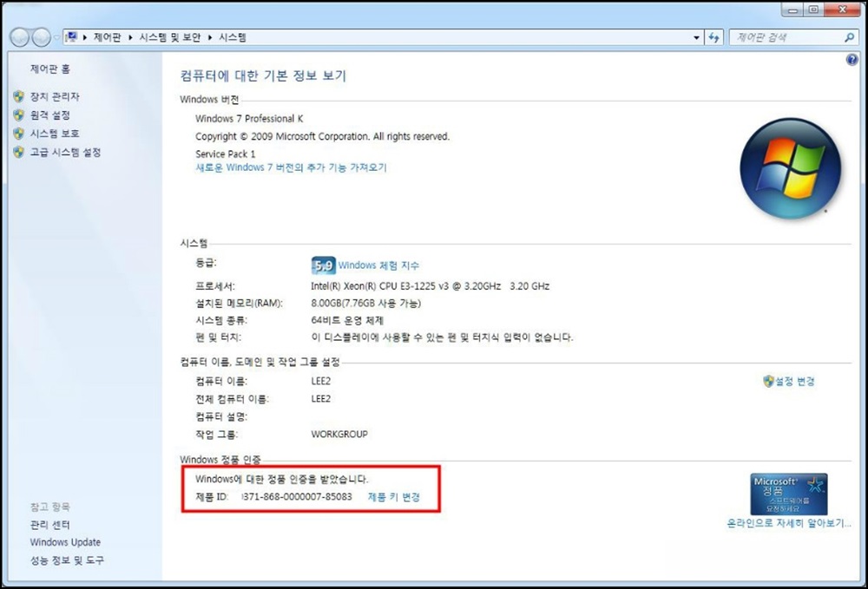The height and width of the screenshot is (589, 868).
Task: Click shield icon beside 원격 설정
Action: pos(19,115)
